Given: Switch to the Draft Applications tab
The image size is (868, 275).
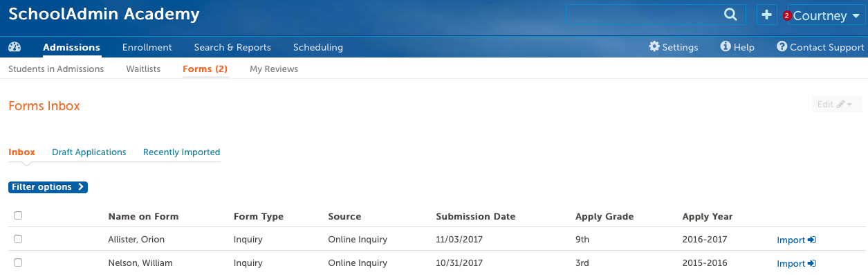Looking at the screenshot, I should click(x=89, y=152).
